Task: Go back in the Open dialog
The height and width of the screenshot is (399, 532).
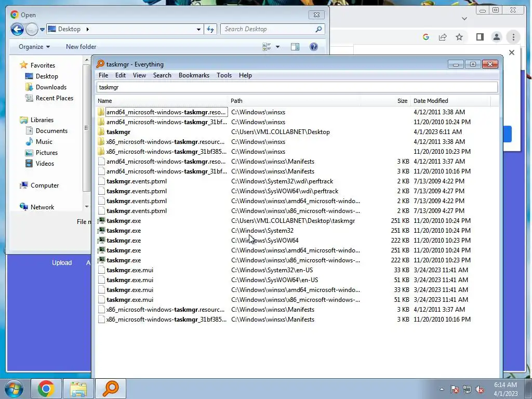Action: click(x=17, y=29)
